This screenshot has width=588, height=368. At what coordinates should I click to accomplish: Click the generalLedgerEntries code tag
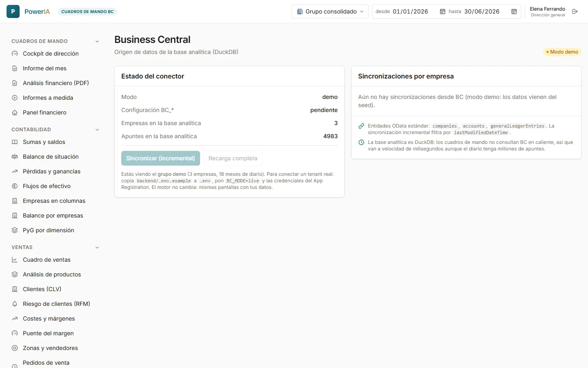(517, 126)
